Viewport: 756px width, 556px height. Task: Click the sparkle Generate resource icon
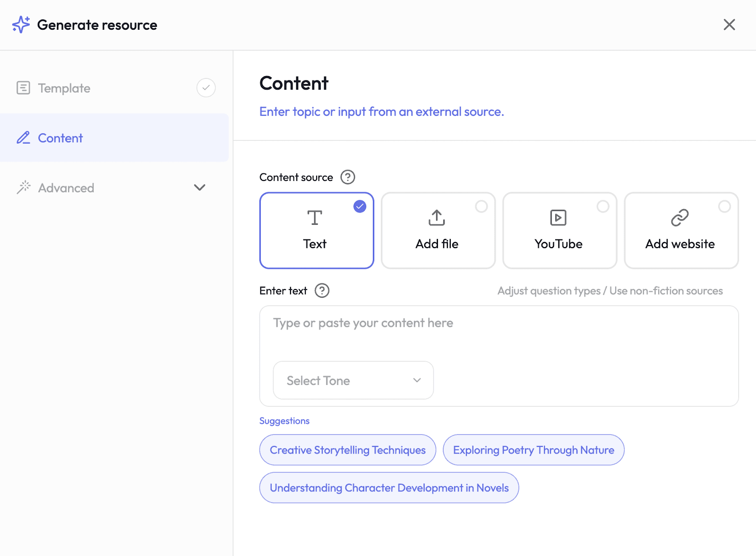pyautogui.click(x=21, y=25)
